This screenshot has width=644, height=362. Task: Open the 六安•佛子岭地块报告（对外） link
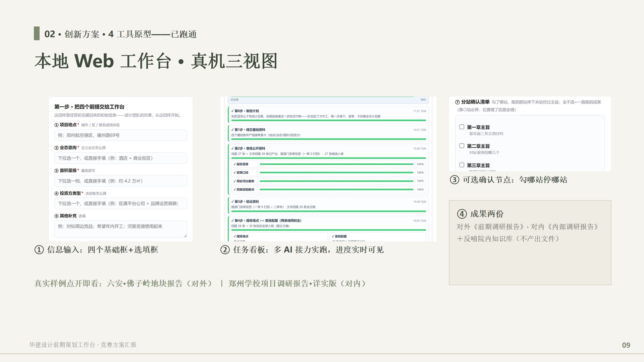pyautogui.click(x=160, y=284)
